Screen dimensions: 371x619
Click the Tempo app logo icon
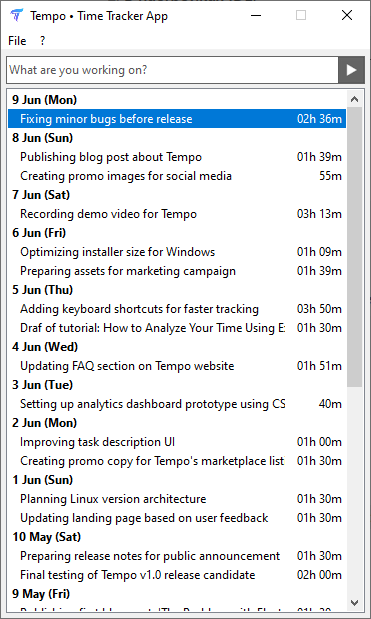click(17, 16)
